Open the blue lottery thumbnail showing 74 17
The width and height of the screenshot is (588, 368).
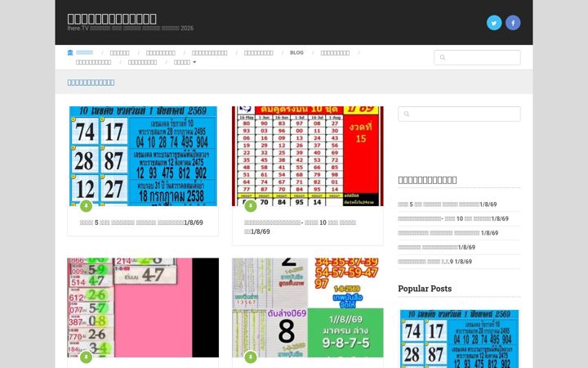(143, 156)
